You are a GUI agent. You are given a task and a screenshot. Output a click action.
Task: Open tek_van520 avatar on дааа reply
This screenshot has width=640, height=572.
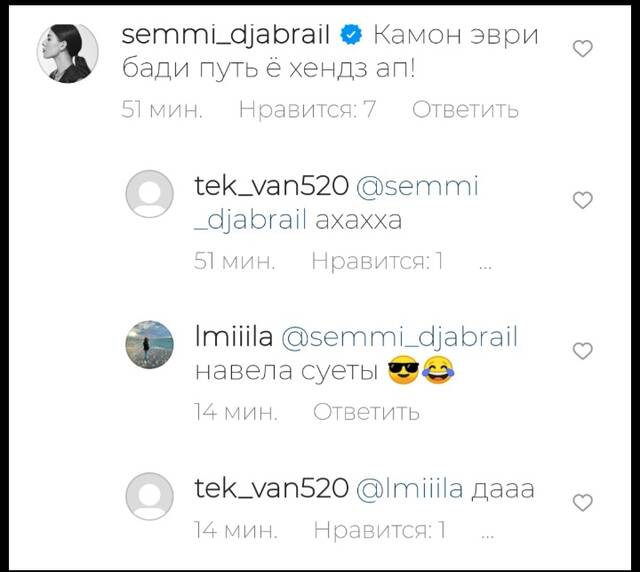[149, 496]
